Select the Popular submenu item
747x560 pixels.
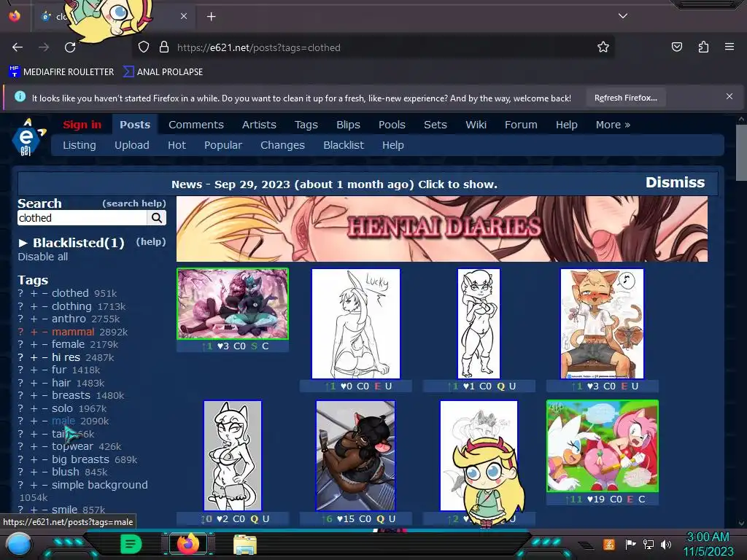223,145
